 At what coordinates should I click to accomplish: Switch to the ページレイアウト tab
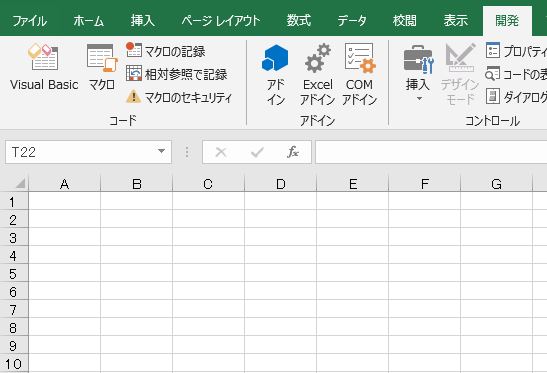pyautogui.click(x=220, y=21)
